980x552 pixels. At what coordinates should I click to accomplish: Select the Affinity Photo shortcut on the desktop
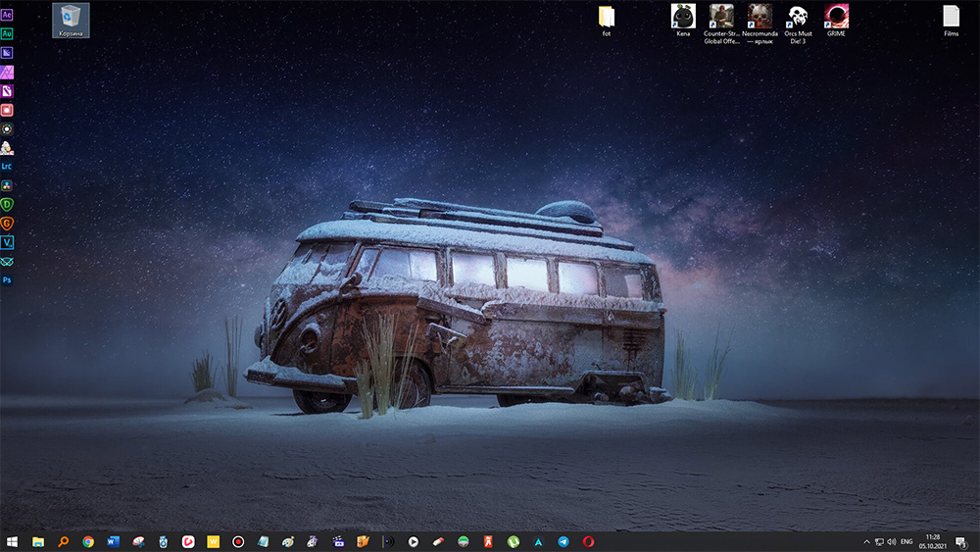click(x=7, y=73)
